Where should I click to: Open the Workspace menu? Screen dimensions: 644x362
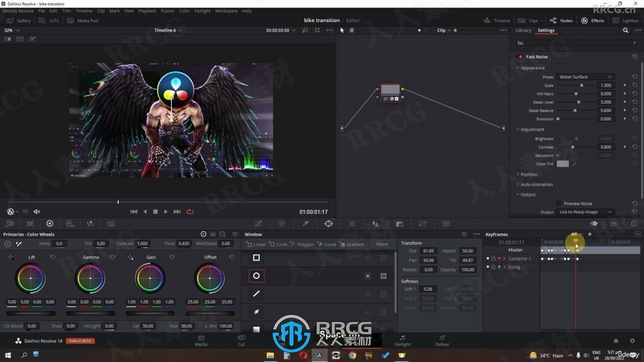click(226, 11)
